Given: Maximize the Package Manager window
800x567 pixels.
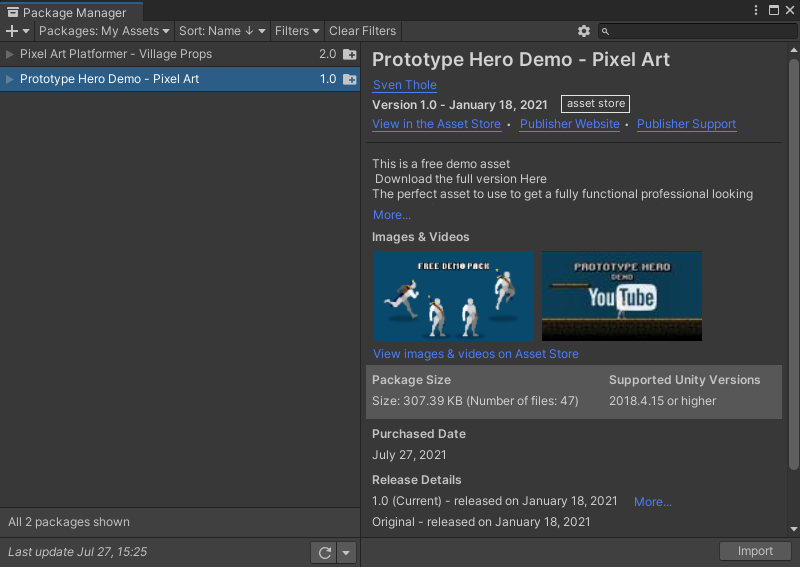Looking at the screenshot, I should [x=774, y=10].
